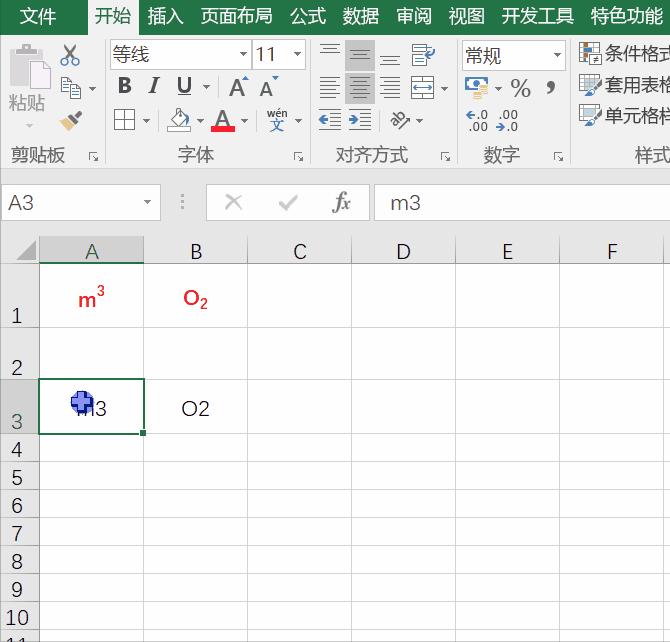Open Cell Styles (单元格样式)
670x642 pixels.
[x=624, y=115]
